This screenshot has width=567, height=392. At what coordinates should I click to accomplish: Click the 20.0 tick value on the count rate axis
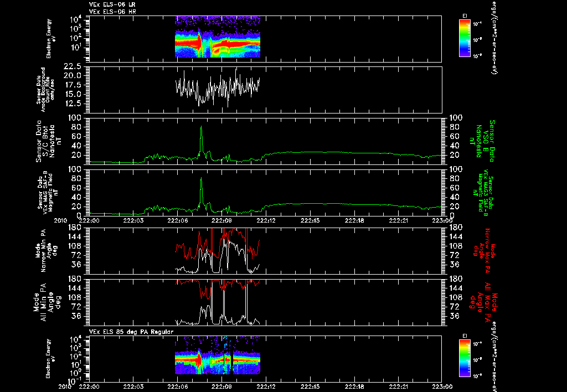(72, 76)
